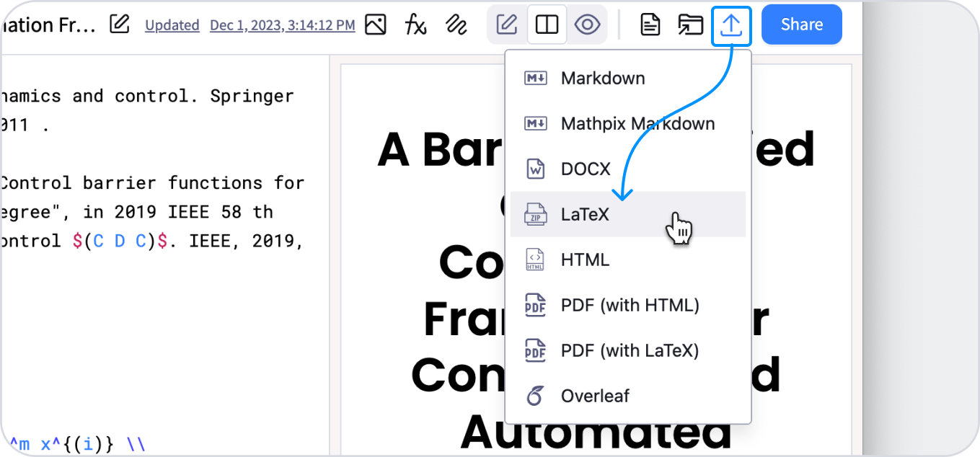Click the fx equation insert icon
Image resolution: width=980 pixels, height=457 pixels.
415,25
